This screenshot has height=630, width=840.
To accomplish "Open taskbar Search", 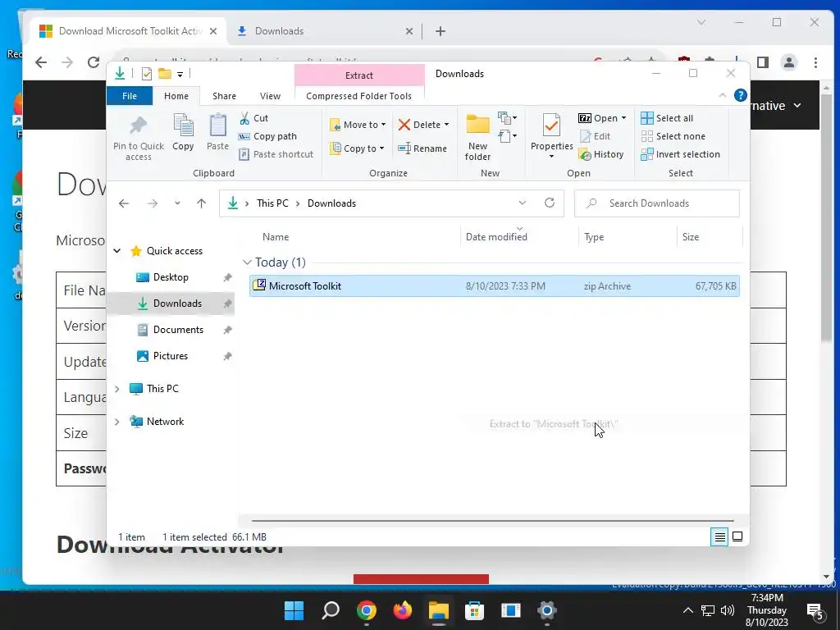I will click(x=330, y=610).
